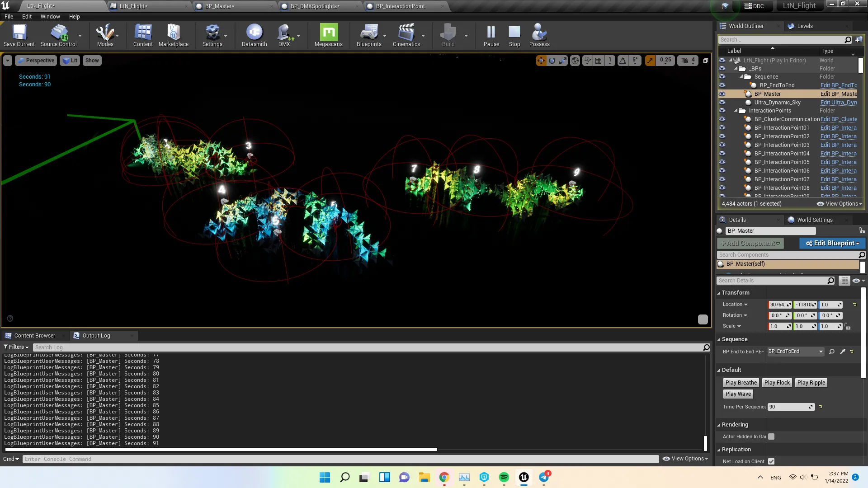Switch to the Content Browser tab
The height and width of the screenshot is (488, 868).
34,336
